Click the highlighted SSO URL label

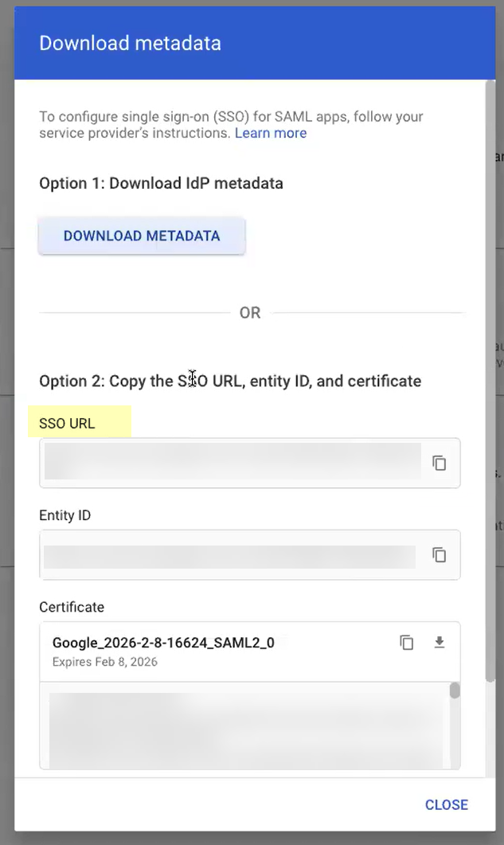(x=67, y=423)
